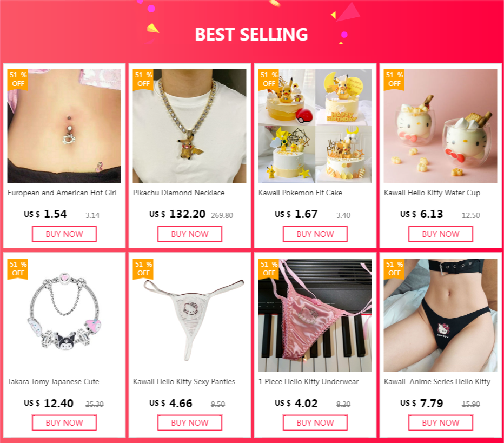Open the Kawaii Pokemon Elf Cake title link

[x=300, y=193]
